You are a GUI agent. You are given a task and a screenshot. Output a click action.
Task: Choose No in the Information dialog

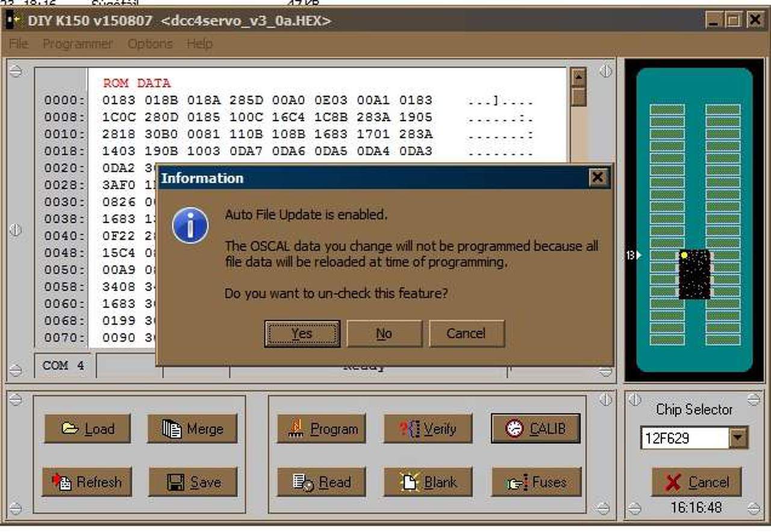point(384,333)
